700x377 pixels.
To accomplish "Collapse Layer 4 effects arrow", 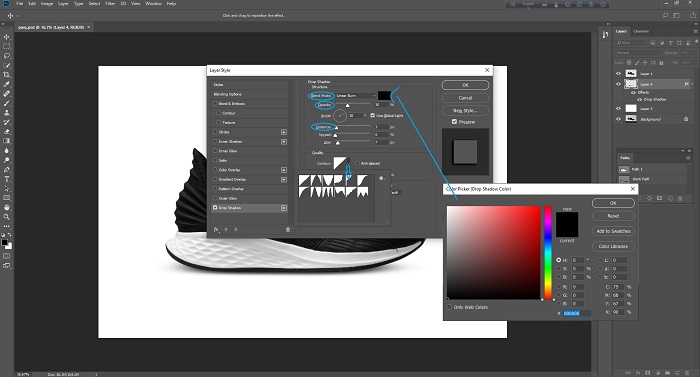I will 692,84.
